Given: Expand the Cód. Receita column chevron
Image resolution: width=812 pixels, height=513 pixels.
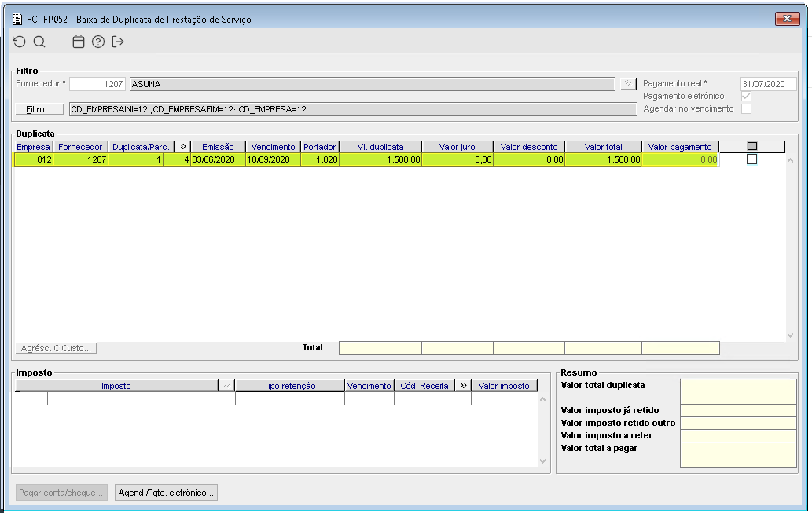Looking at the screenshot, I should 463,385.
